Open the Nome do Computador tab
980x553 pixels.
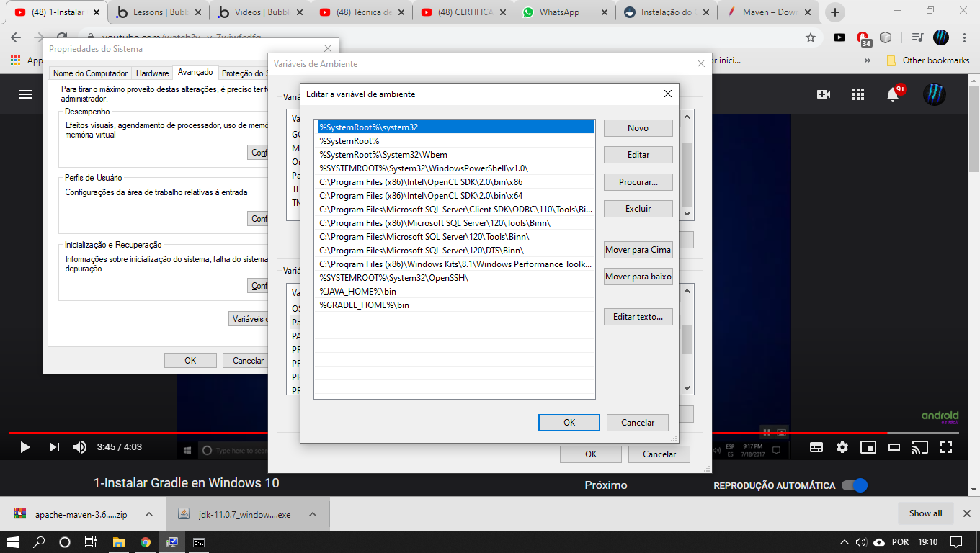click(x=90, y=73)
